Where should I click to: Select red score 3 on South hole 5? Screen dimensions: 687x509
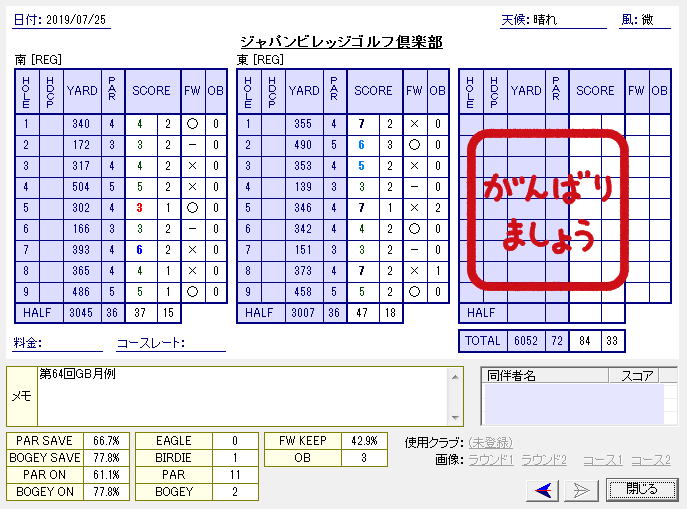tap(140, 208)
